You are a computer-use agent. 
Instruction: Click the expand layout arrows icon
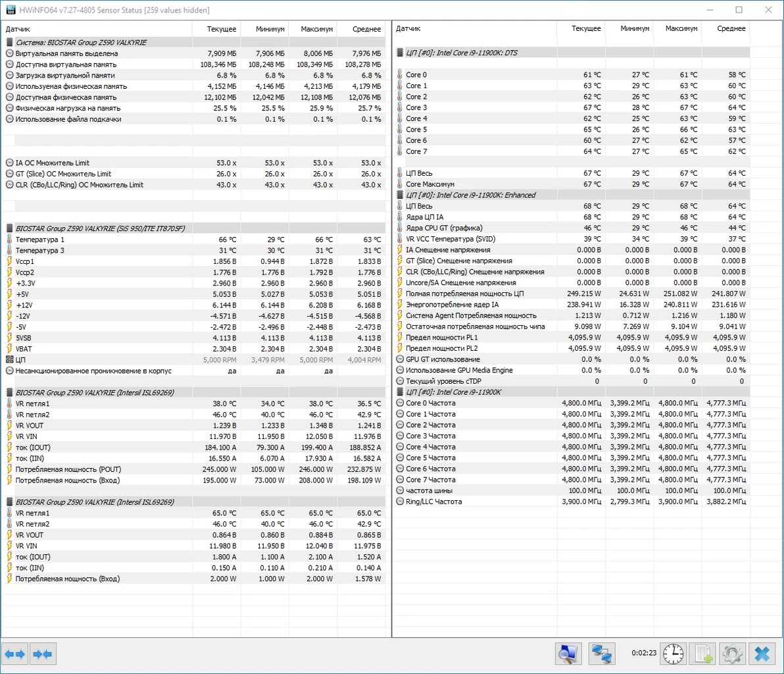[14, 654]
